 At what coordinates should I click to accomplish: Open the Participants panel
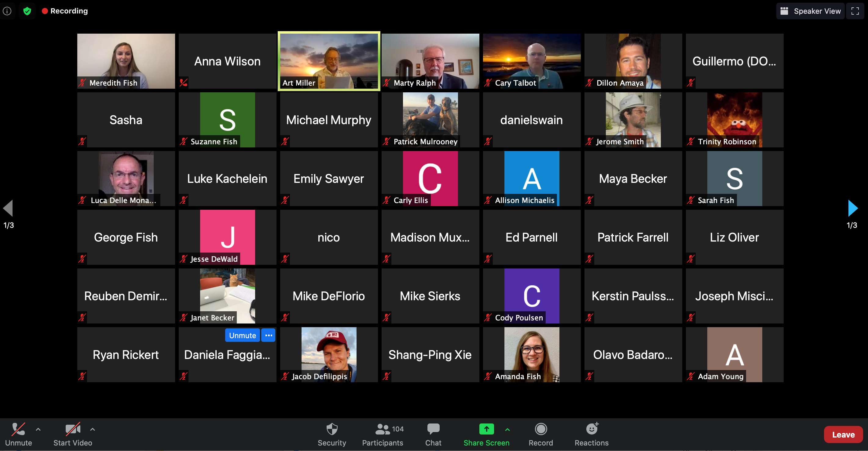click(383, 434)
